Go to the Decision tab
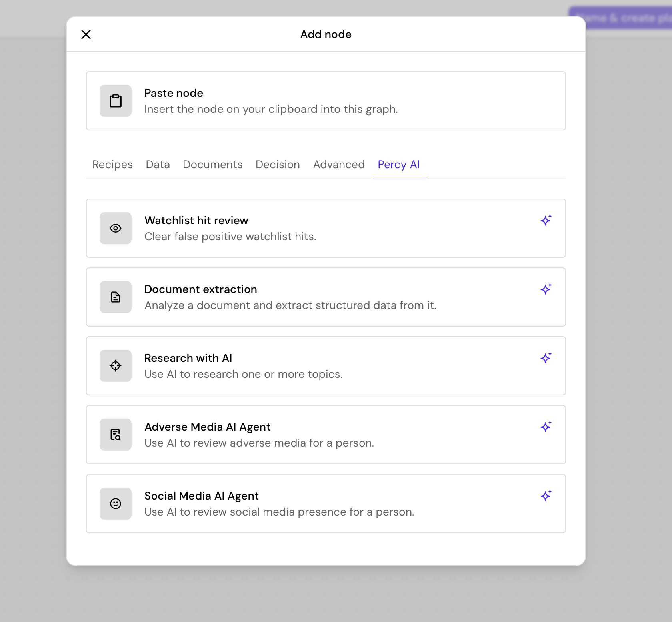 (x=278, y=165)
